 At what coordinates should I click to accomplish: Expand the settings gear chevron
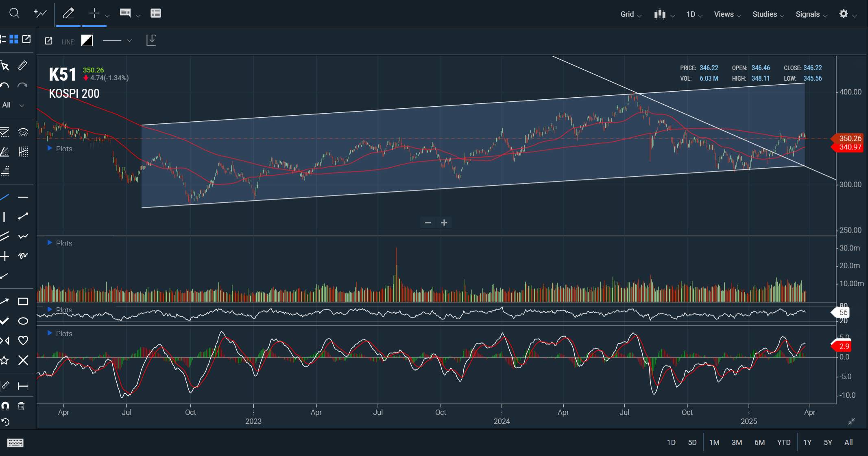[x=855, y=16]
